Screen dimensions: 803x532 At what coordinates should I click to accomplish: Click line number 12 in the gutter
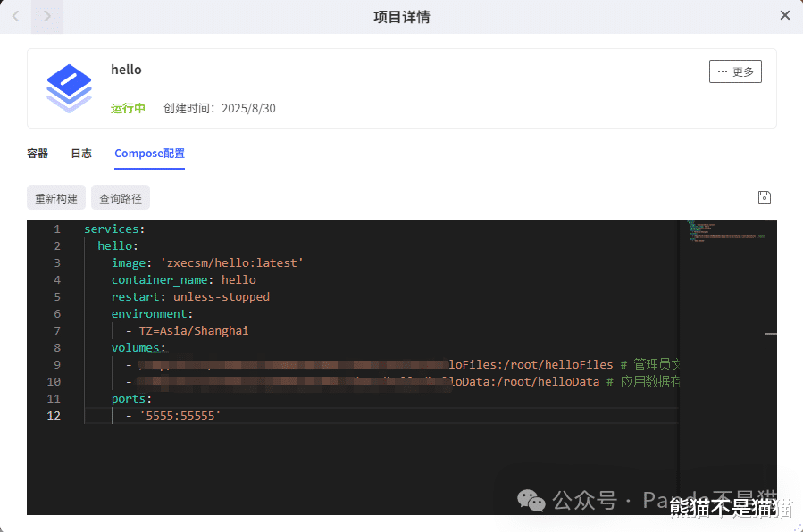pos(54,416)
